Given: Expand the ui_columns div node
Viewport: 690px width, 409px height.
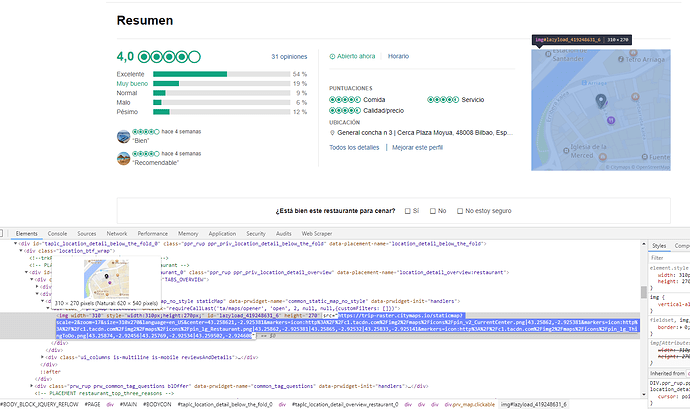Looking at the screenshot, I should coord(43,357).
